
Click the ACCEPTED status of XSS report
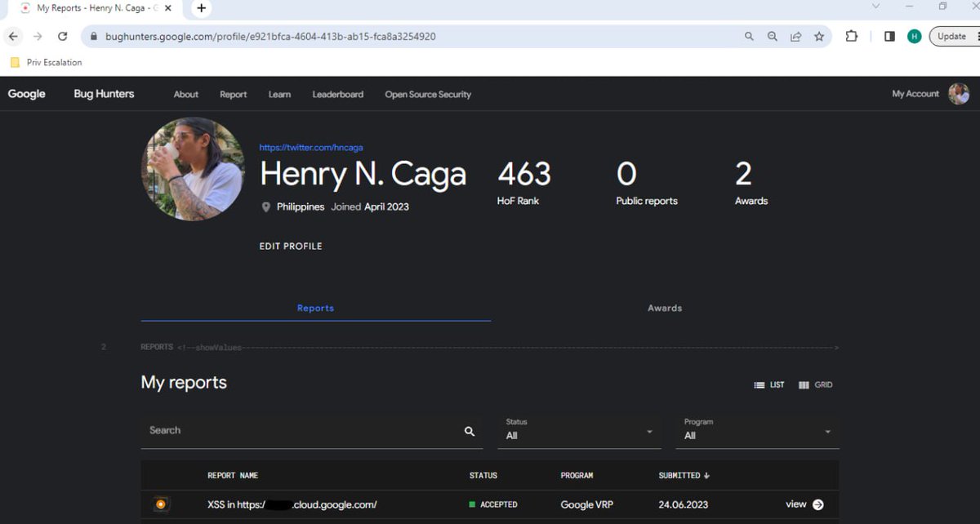tap(493, 505)
